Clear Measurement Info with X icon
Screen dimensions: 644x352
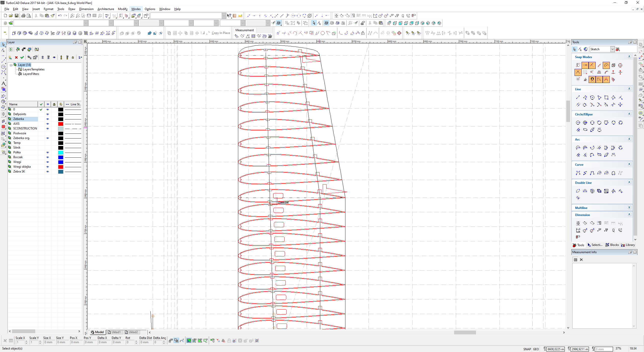pyautogui.click(x=581, y=260)
